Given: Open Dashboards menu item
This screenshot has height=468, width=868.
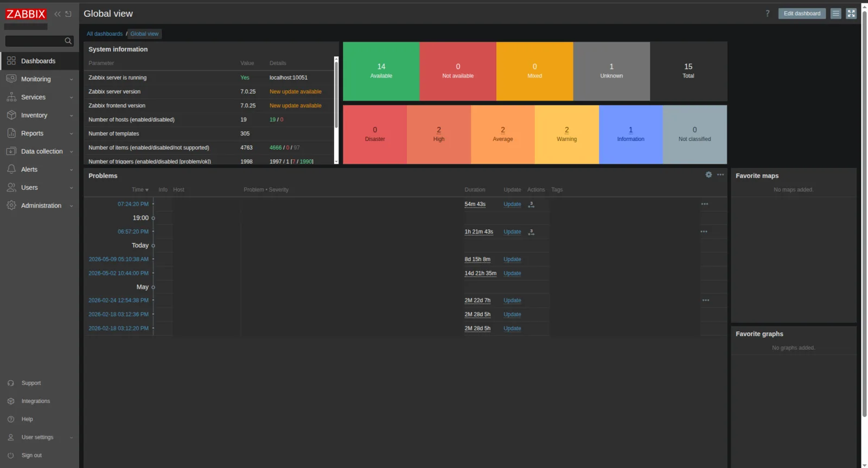Looking at the screenshot, I should pos(40,61).
